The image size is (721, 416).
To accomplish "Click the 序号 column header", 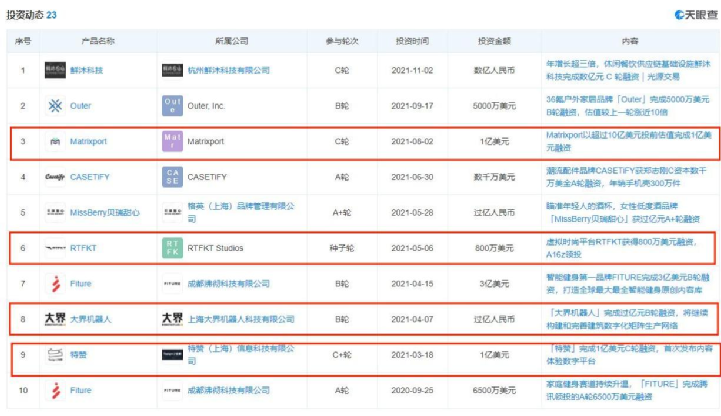I will [x=23, y=41].
